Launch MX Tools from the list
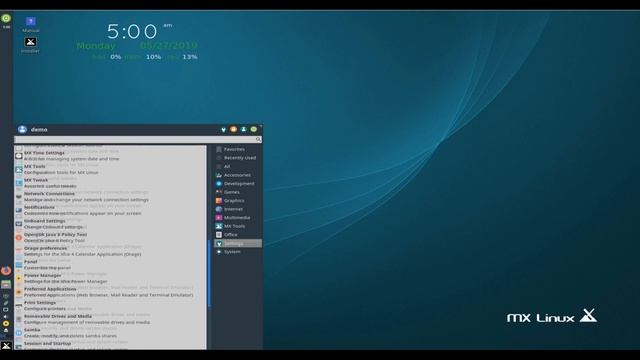 pos(110,169)
